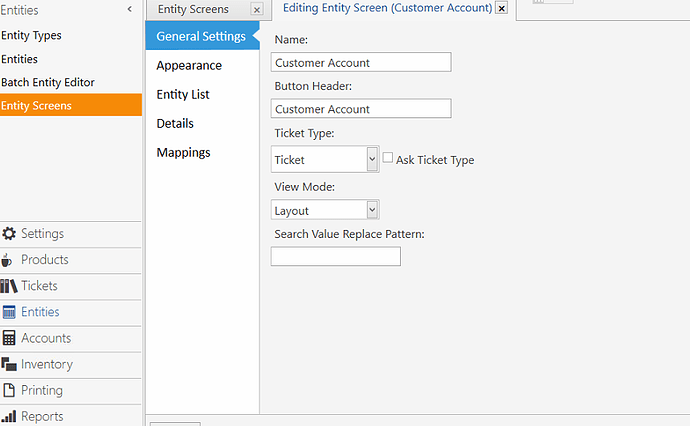Select Entity Screens in the sidebar
Image resolution: width=690 pixels, height=426 pixels.
coord(71,105)
